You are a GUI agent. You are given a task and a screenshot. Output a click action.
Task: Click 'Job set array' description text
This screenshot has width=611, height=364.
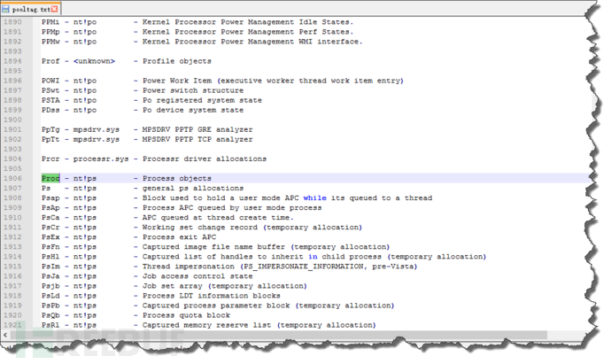(x=173, y=286)
